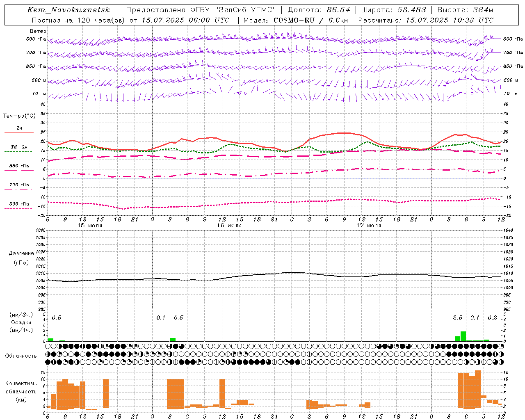Click the '0.2' precipitation amount value

tap(492, 318)
